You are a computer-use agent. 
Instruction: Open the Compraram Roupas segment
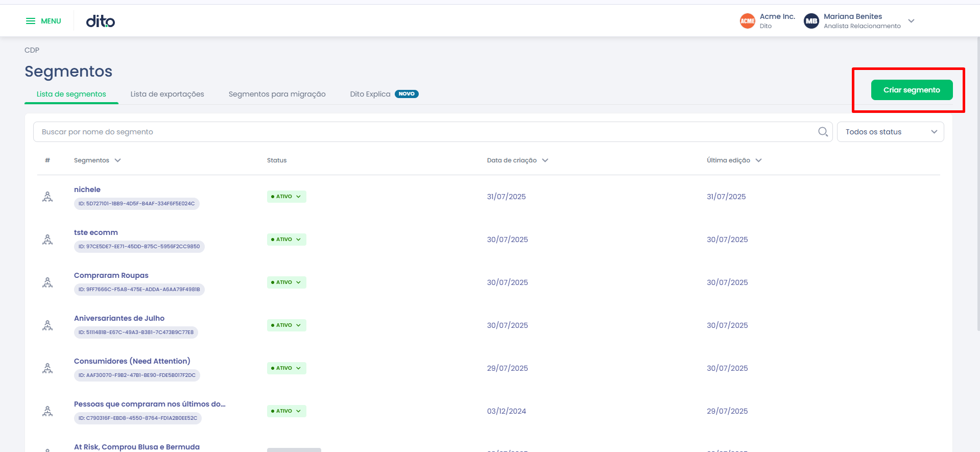(111, 275)
